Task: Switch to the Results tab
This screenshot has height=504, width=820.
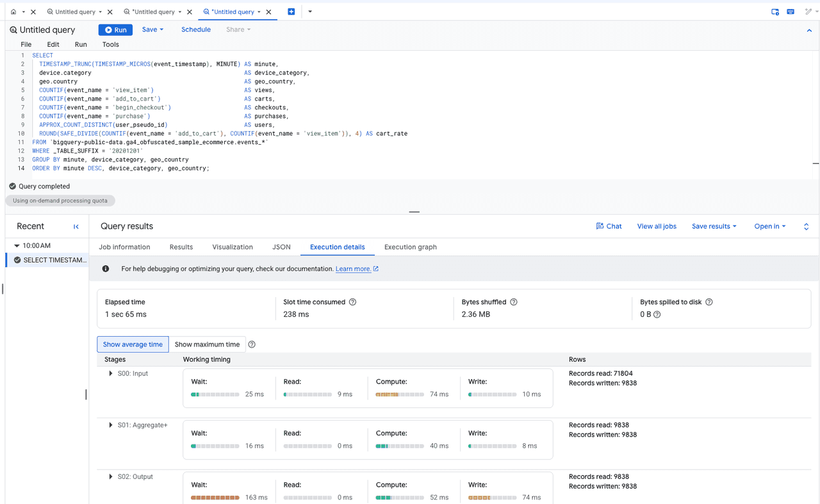Action: pos(181,247)
